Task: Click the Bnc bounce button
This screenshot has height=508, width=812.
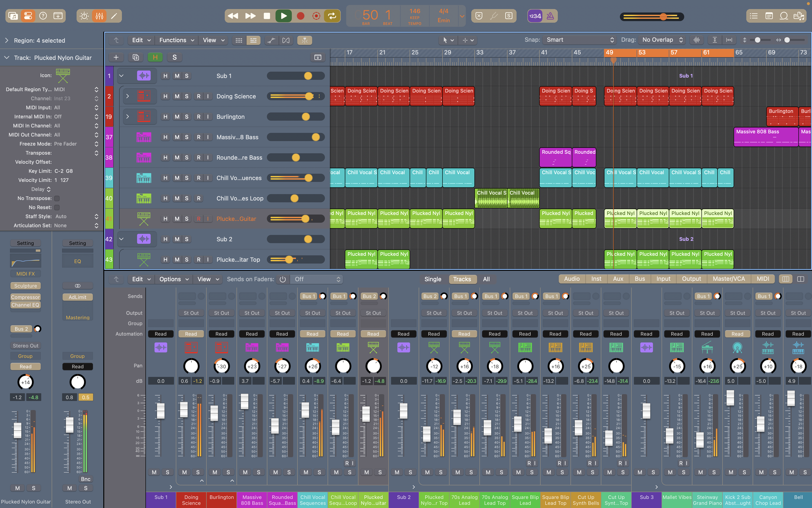Action: (86, 479)
